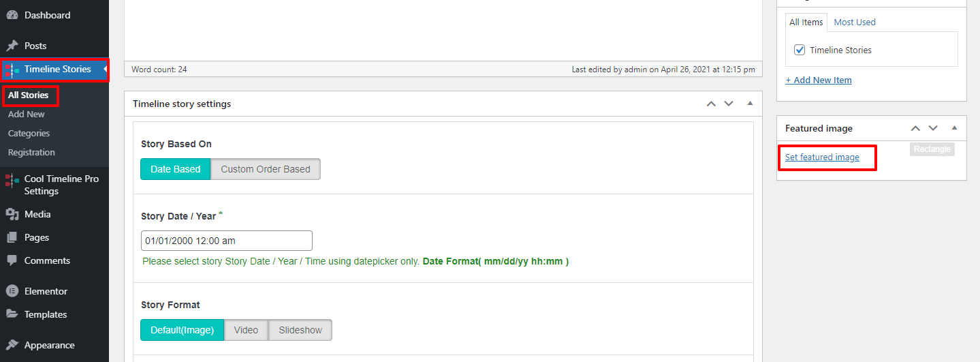Switch to the Most Used tab
Viewport: 980px width, 362px height.
(855, 22)
